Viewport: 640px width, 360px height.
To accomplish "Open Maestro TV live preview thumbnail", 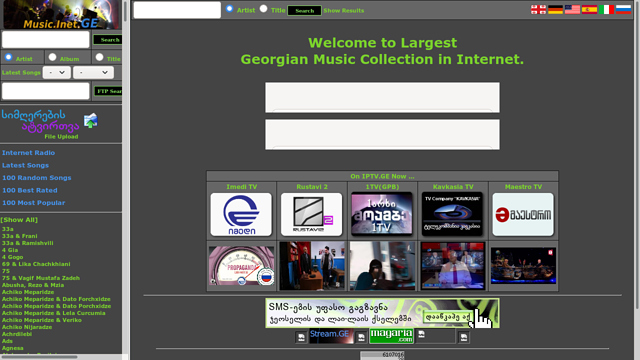I will (x=523, y=266).
